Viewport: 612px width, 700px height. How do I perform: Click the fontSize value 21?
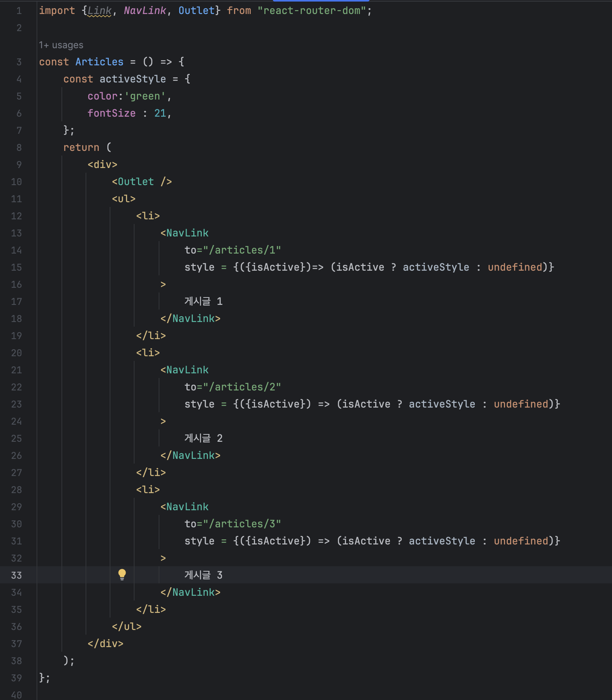tap(160, 113)
